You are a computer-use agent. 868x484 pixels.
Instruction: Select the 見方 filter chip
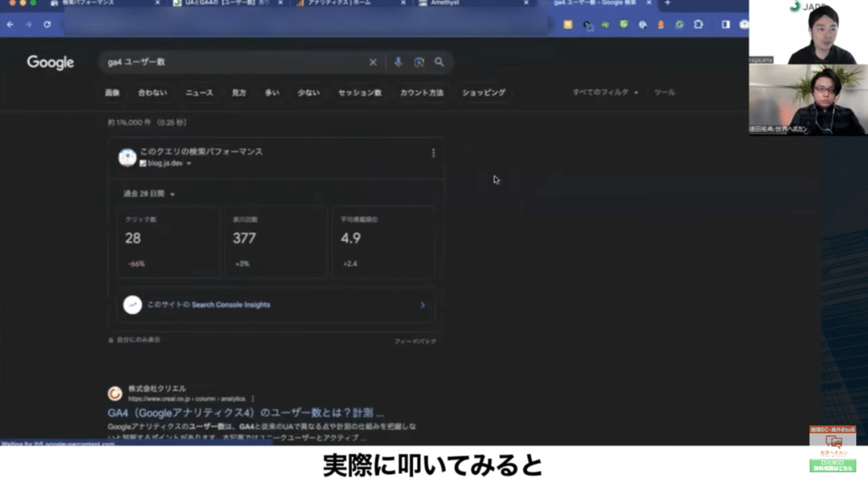click(x=238, y=92)
